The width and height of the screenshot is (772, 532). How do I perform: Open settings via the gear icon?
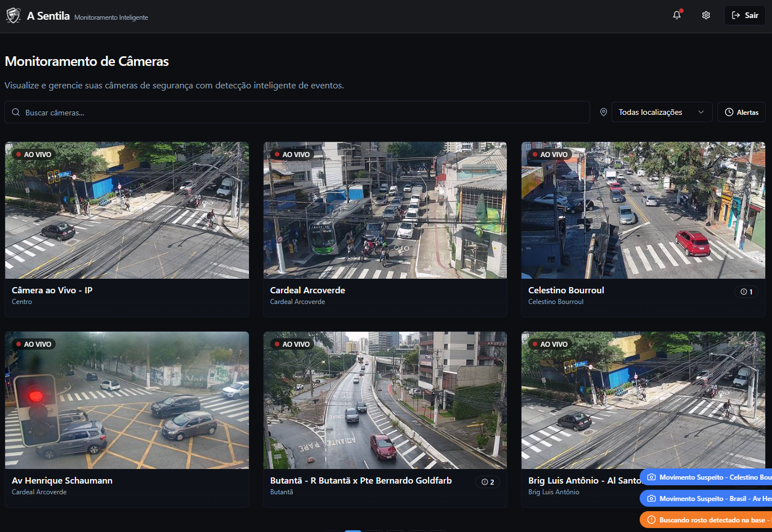click(706, 15)
